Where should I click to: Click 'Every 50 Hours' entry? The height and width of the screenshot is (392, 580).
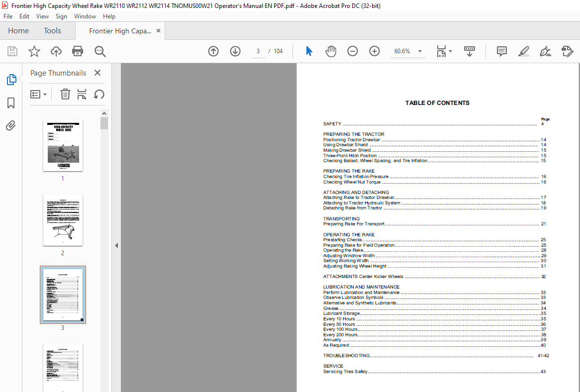(434, 324)
